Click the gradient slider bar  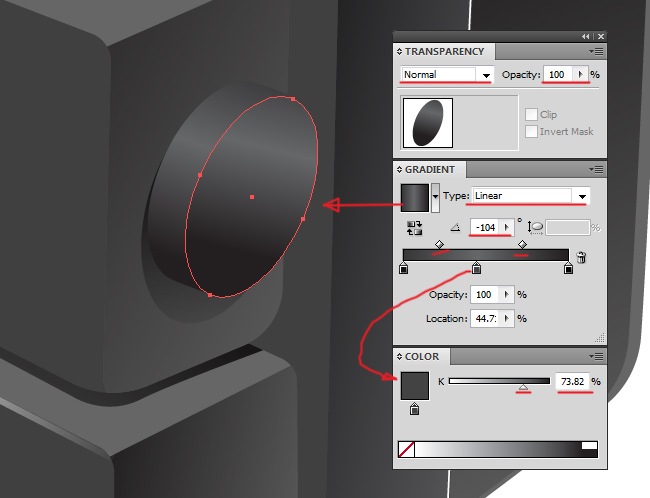click(486, 255)
